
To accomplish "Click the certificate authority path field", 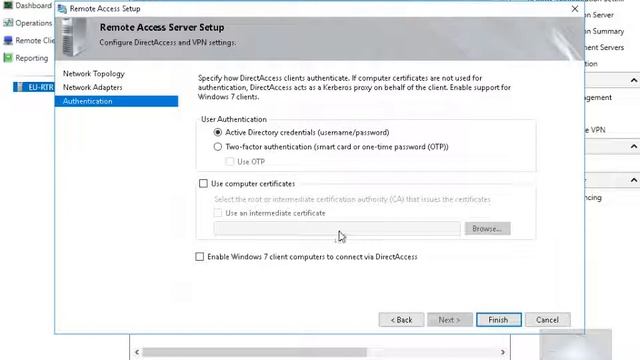I will pos(337,229).
